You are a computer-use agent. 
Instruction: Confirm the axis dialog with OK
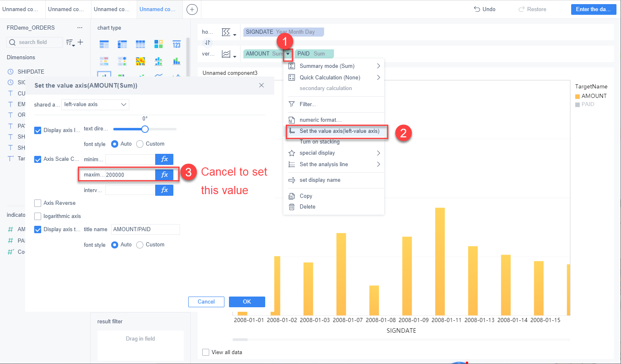click(x=247, y=302)
